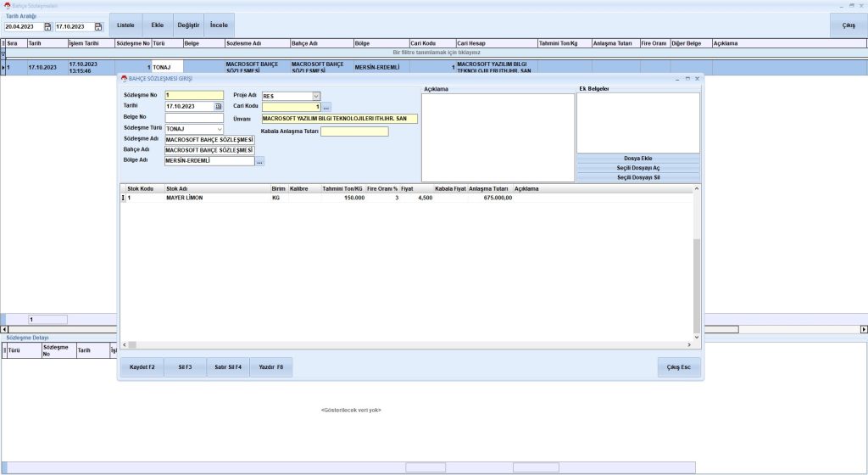Click the Satır Sil F4 button
The width and height of the screenshot is (868, 475).
(x=228, y=367)
